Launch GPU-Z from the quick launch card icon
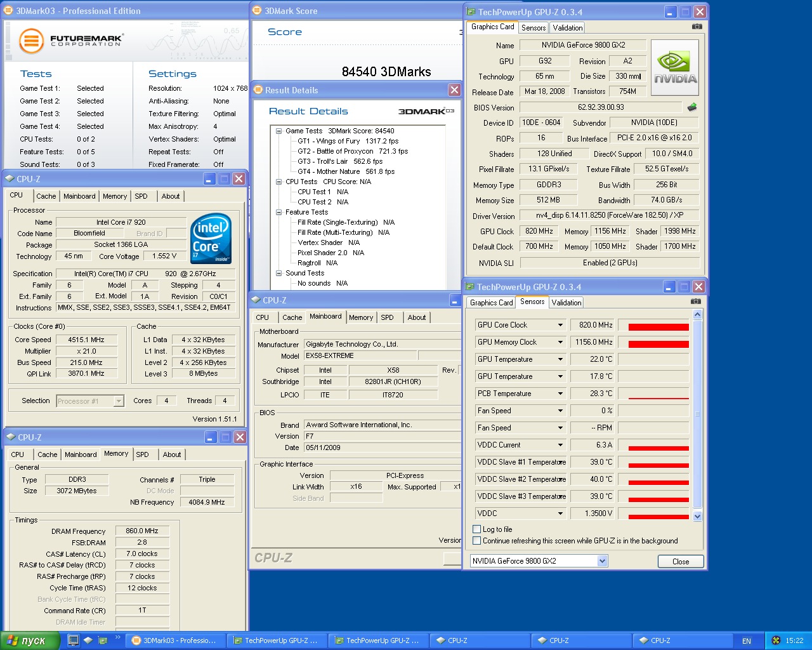 pyautogui.click(x=103, y=640)
